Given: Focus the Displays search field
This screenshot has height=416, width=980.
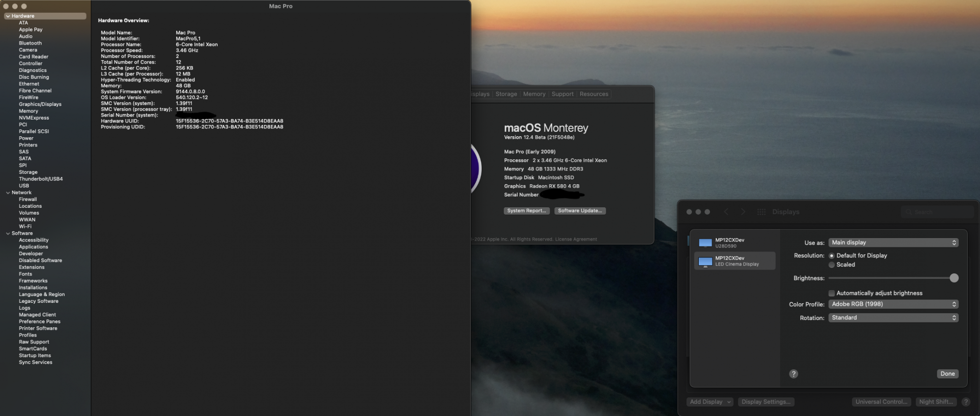Looking at the screenshot, I should click(x=937, y=212).
